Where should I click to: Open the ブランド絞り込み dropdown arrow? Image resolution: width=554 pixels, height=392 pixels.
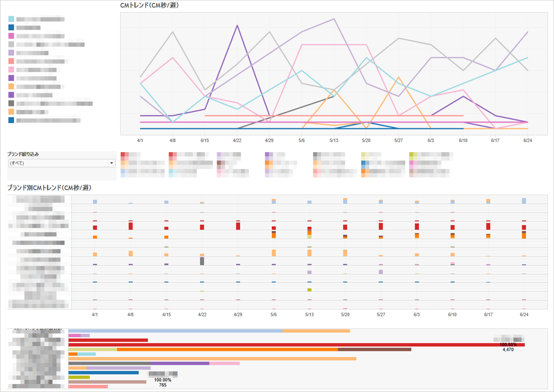[112, 163]
